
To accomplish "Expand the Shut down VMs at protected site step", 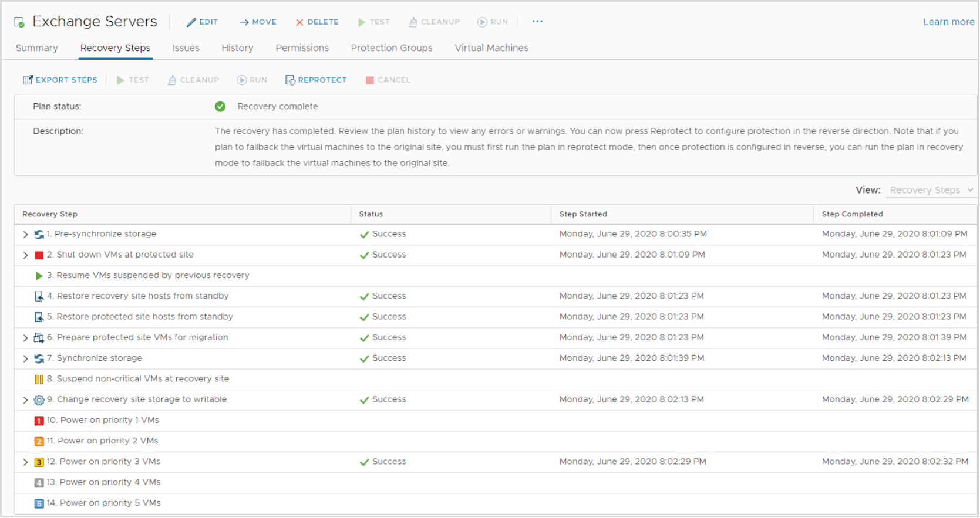I will click(x=25, y=255).
